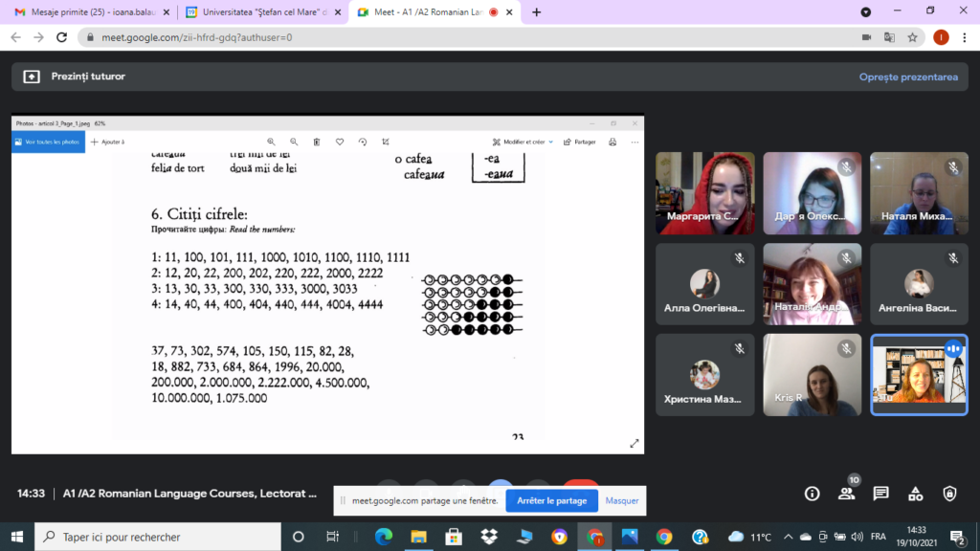The width and height of the screenshot is (980, 551).
Task: Click the Windows taskbar search box
Action: click(156, 537)
